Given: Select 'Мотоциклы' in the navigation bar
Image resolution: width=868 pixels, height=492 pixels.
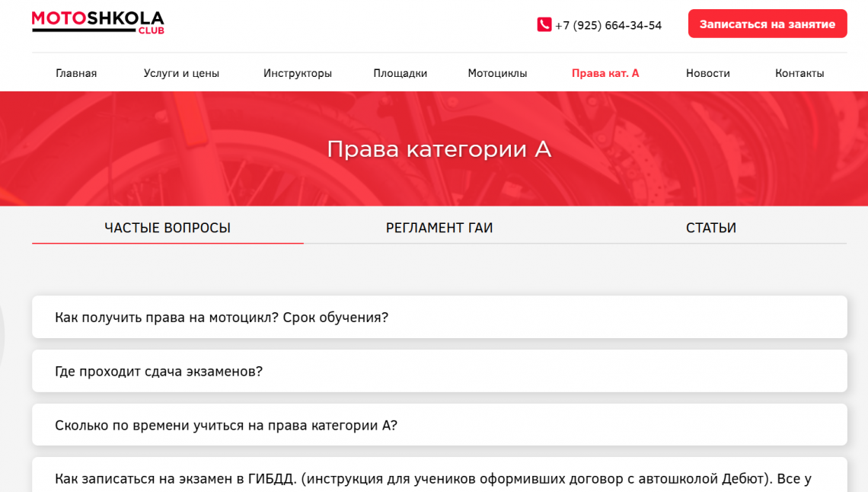Looking at the screenshot, I should [497, 73].
